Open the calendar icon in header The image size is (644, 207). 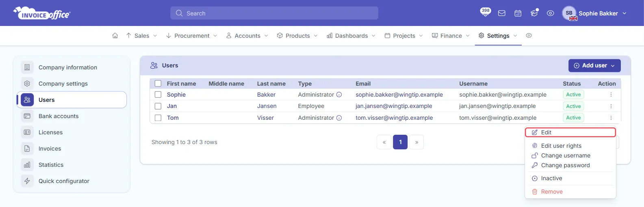(518, 13)
